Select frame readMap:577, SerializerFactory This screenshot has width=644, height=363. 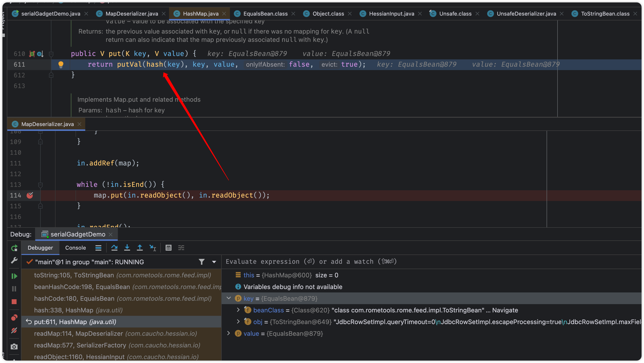click(x=121, y=345)
